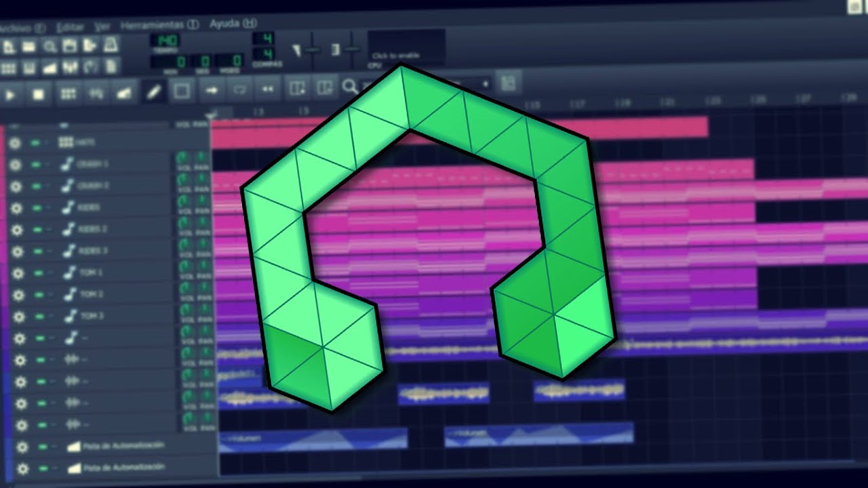
Task: Open HATS track gear options
Action: (14, 143)
